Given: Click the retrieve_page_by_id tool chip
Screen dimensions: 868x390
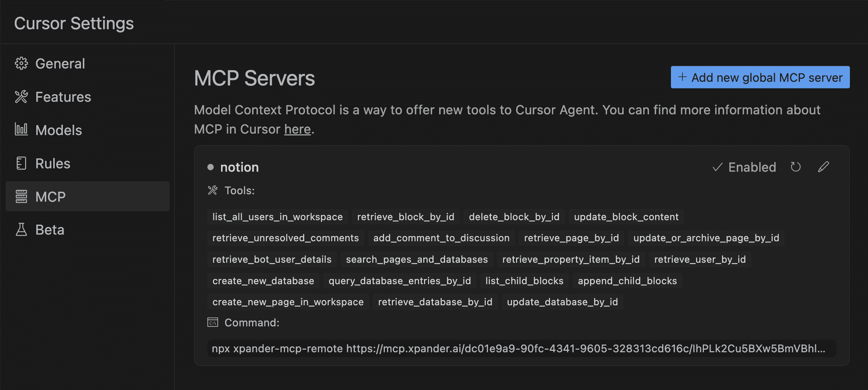Looking at the screenshot, I should (x=572, y=238).
